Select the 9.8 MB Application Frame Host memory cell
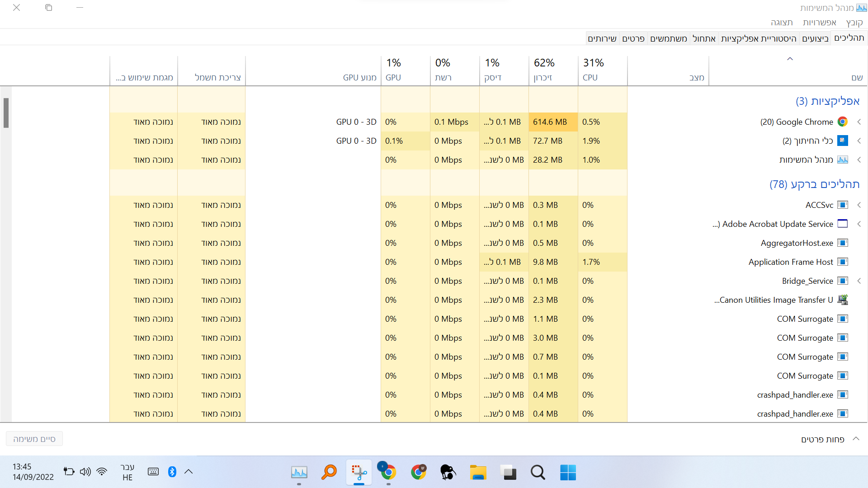 (x=553, y=262)
